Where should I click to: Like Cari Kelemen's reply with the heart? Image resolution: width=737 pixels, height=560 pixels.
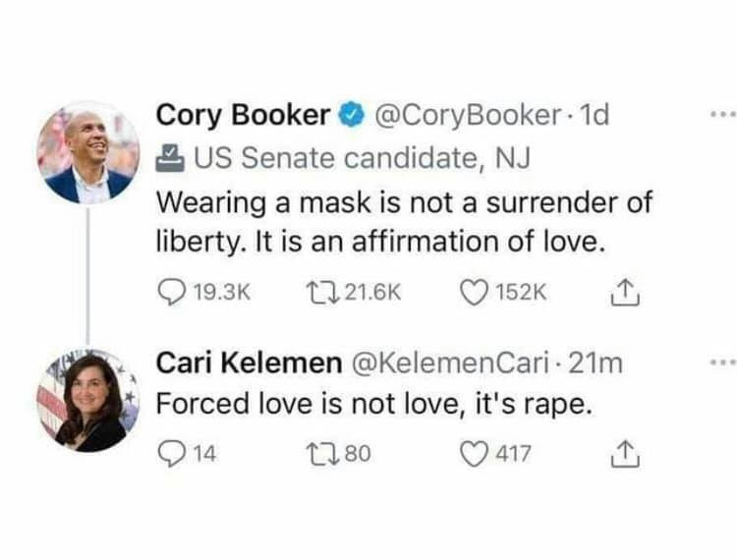pyautogui.click(x=475, y=454)
